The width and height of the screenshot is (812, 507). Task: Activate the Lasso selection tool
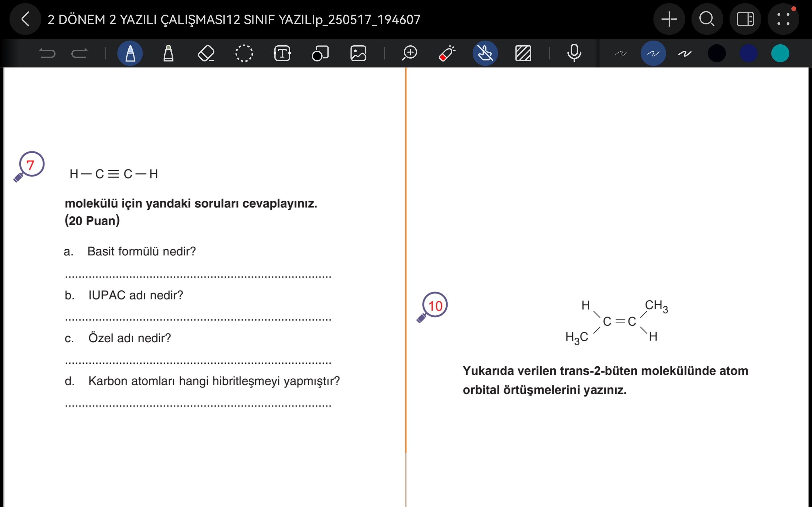tap(244, 53)
